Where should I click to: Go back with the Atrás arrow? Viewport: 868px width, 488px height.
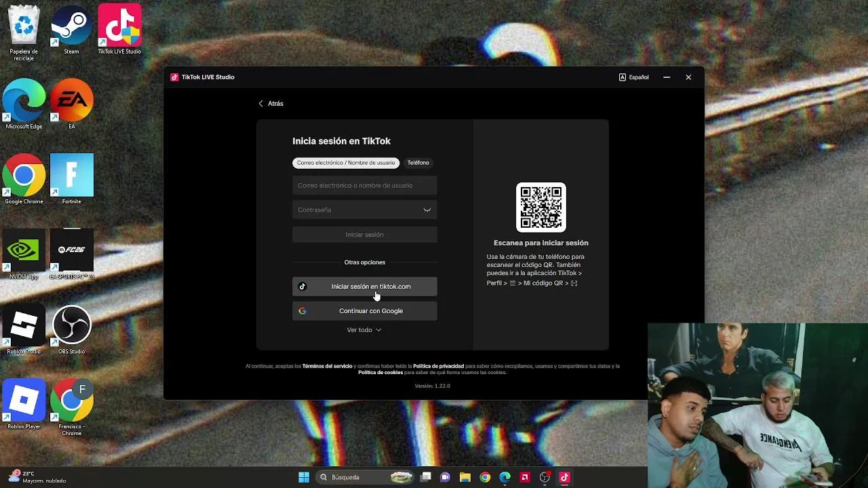click(x=271, y=104)
